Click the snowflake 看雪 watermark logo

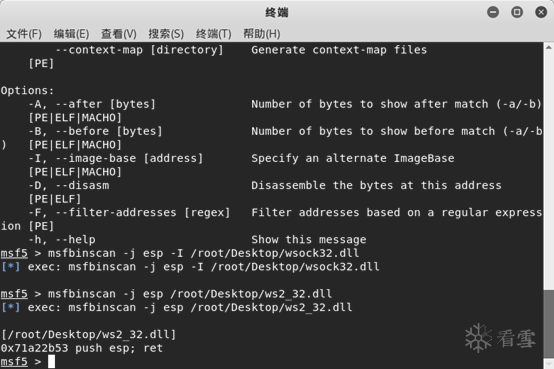tap(500, 338)
